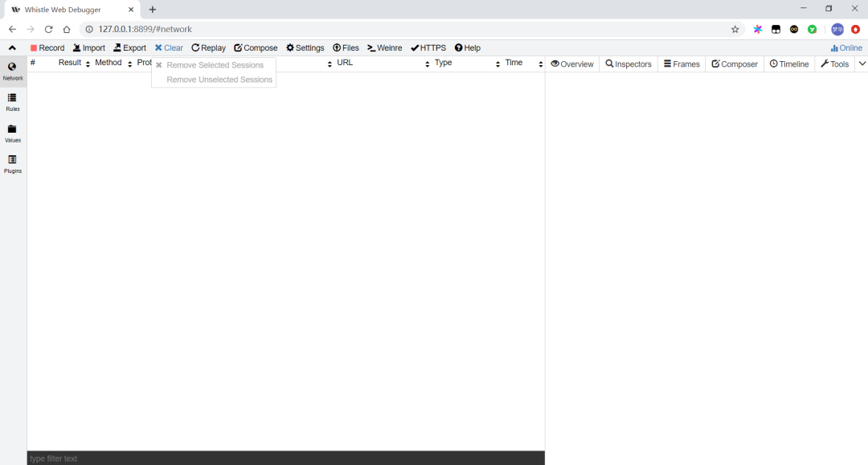868x465 pixels.
Task: Click the green extension icon
Action: (x=812, y=30)
